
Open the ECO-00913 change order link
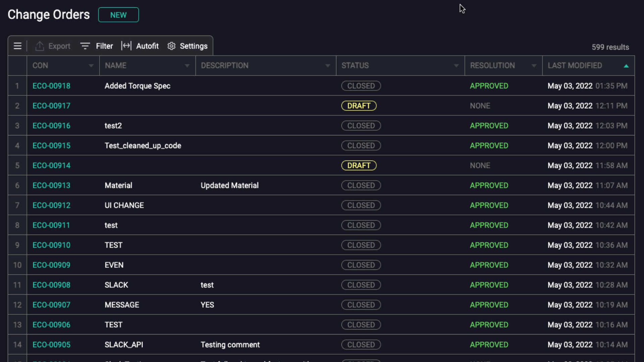[x=51, y=185]
